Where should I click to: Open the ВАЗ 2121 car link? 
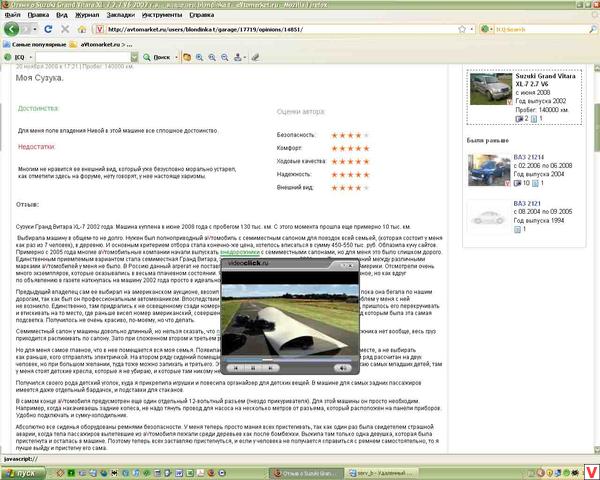coord(527,203)
